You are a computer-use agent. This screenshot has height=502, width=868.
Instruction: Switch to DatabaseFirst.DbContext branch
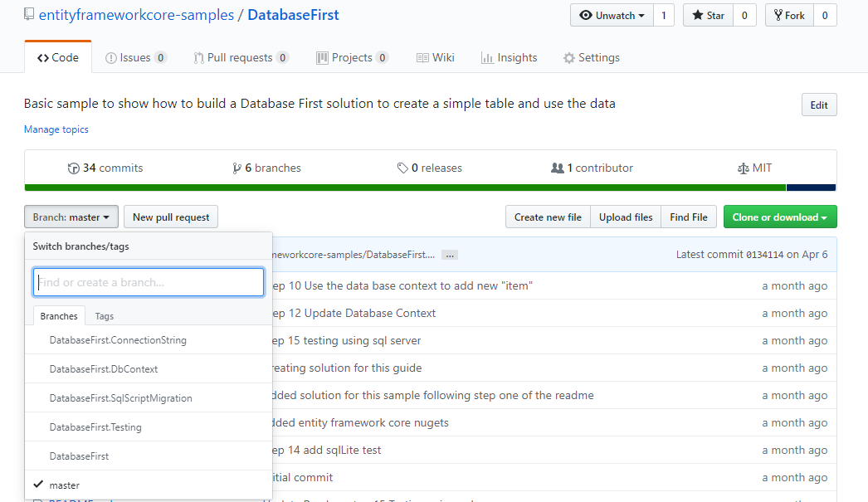(x=149, y=369)
